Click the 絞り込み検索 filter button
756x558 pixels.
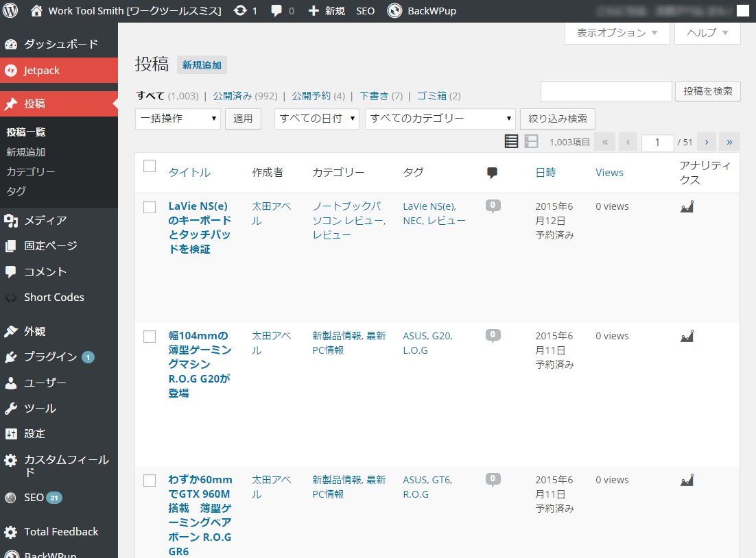pos(558,119)
